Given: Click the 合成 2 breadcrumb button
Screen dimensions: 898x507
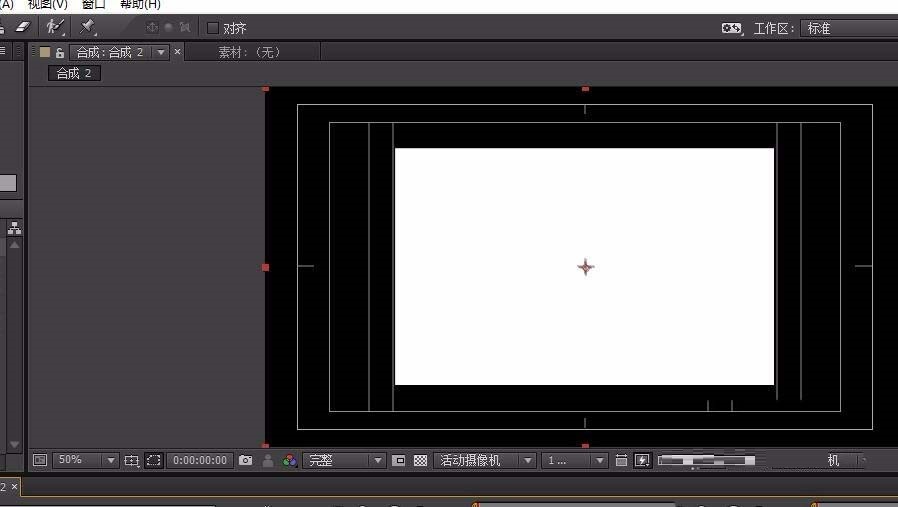Looking at the screenshot, I should click(x=74, y=73).
